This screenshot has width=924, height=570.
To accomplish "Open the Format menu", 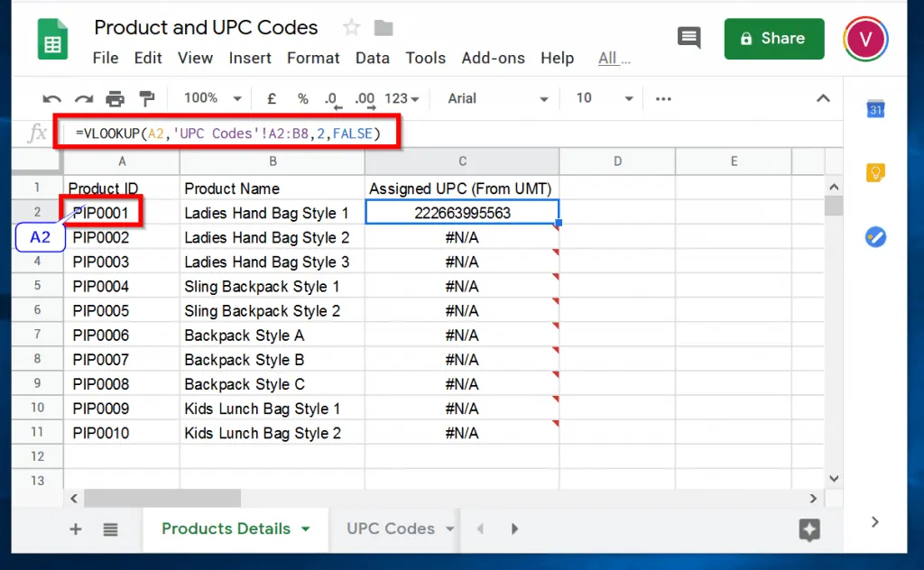I will 313,58.
